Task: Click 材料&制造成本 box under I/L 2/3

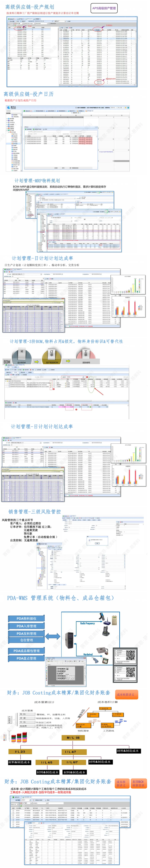Action: 19,762
